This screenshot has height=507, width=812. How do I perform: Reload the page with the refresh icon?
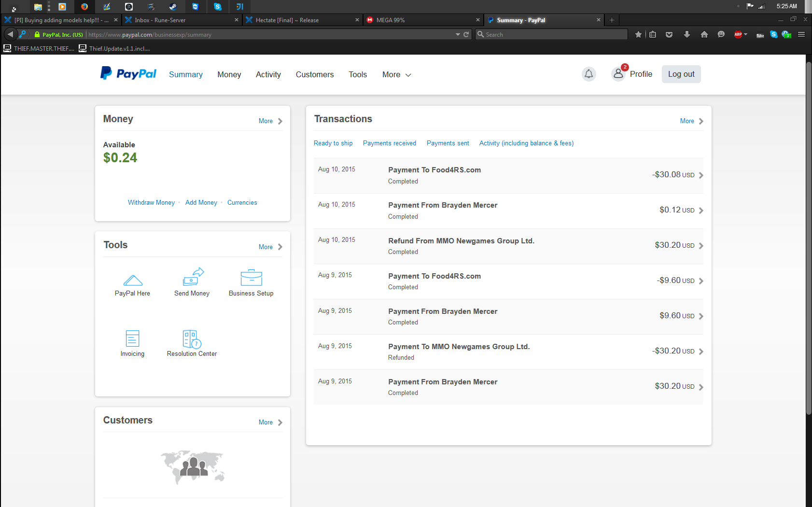click(466, 34)
